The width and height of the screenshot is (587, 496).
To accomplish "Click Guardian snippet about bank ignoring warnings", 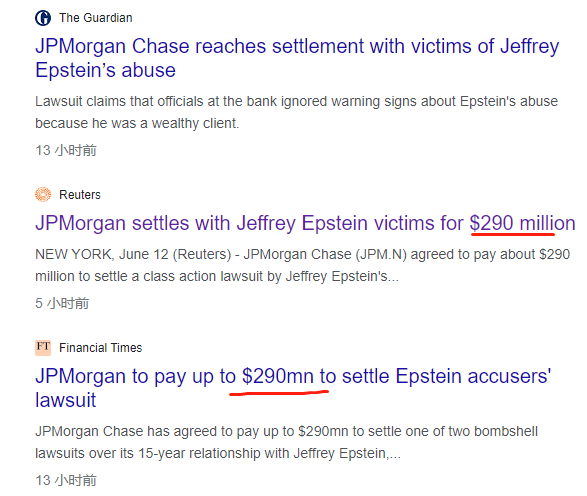I will [x=296, y=112].
